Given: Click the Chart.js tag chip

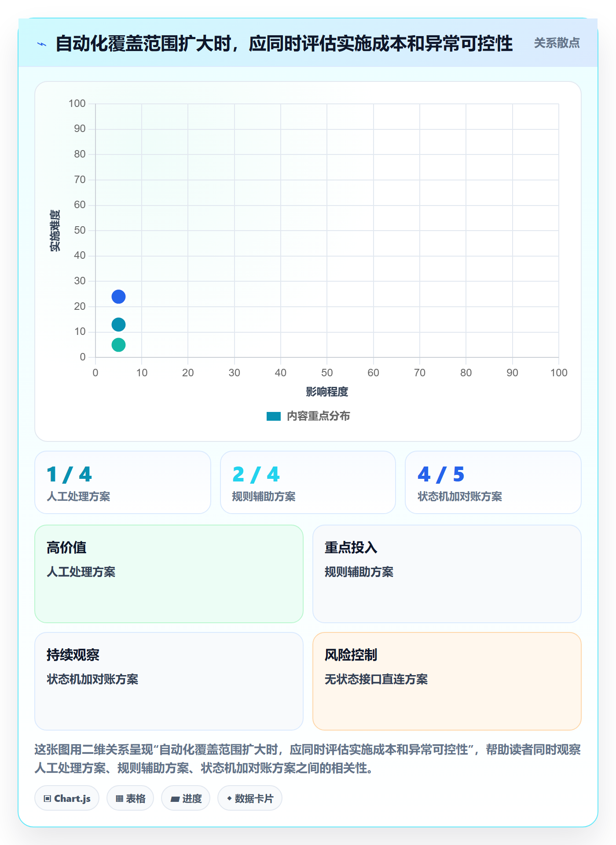Looking at the screenshot, I should click(67, 798).
